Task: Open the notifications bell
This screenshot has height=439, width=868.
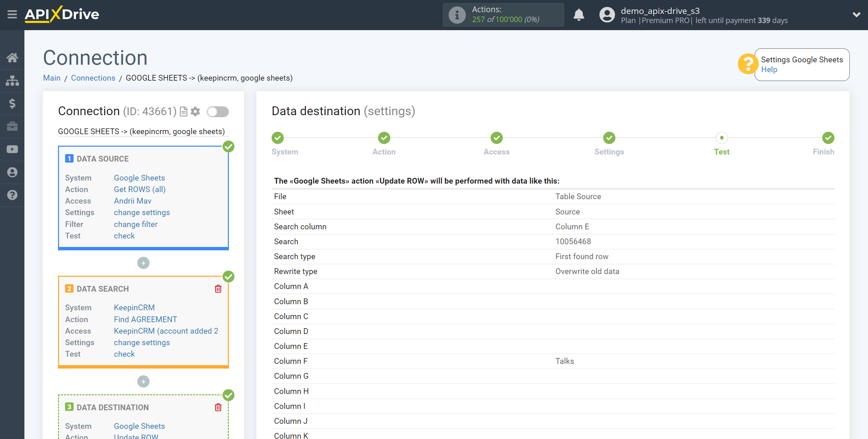Action: click(579, 15)
